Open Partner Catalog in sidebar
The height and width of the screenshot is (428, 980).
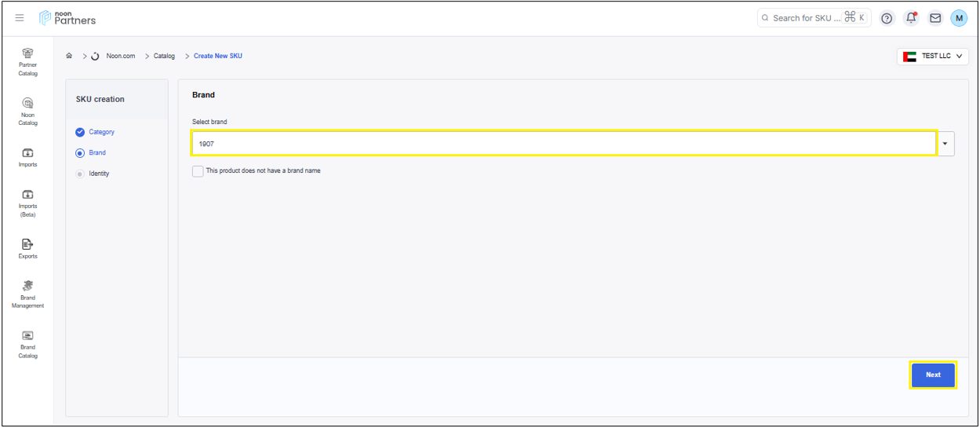27,61
